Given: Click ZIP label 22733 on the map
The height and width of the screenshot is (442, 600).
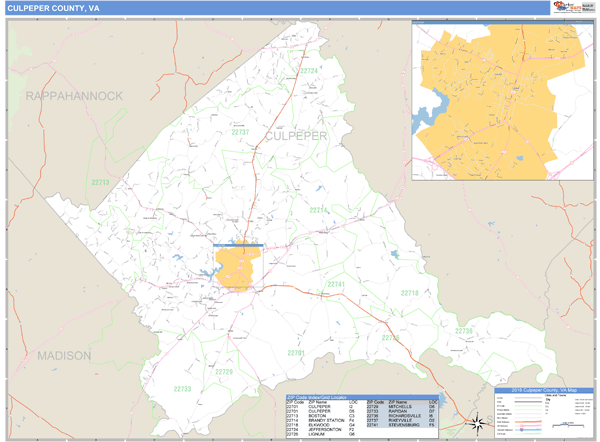Looking at the screenshot, I should pyautogui.click(x=182, y=389).
